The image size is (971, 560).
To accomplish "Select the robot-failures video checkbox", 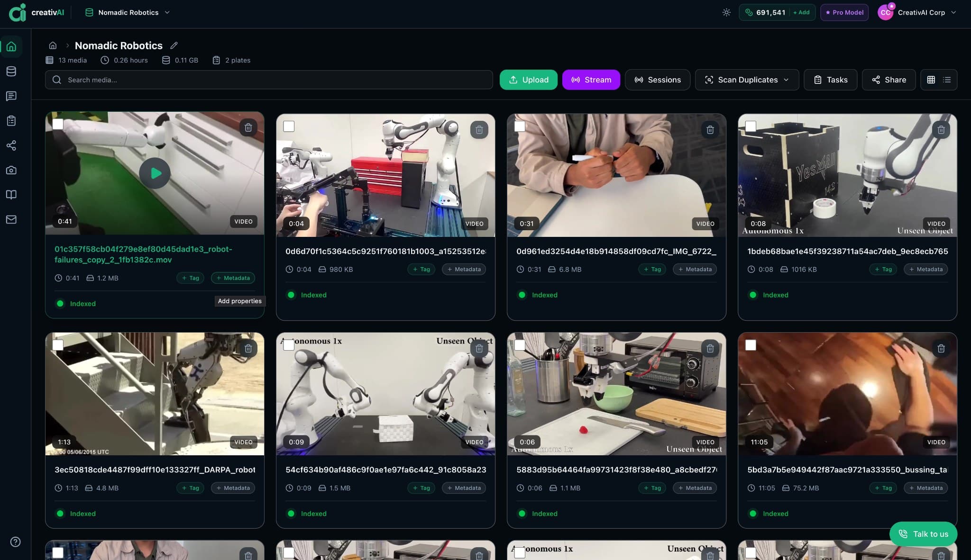I will coord(58,124).
